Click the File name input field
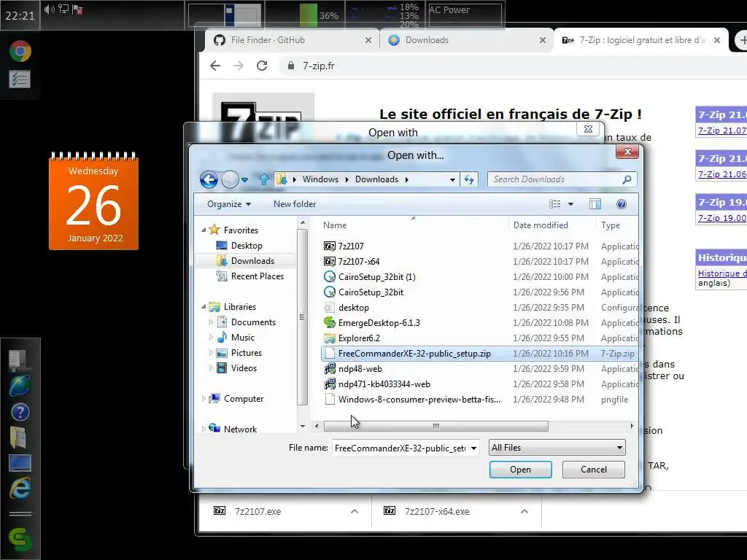 point(400,448)
